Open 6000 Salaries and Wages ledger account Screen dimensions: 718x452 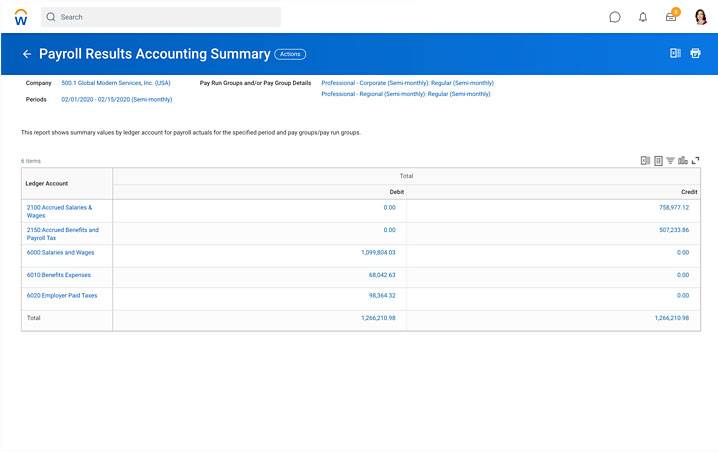(x=60, y=252)
